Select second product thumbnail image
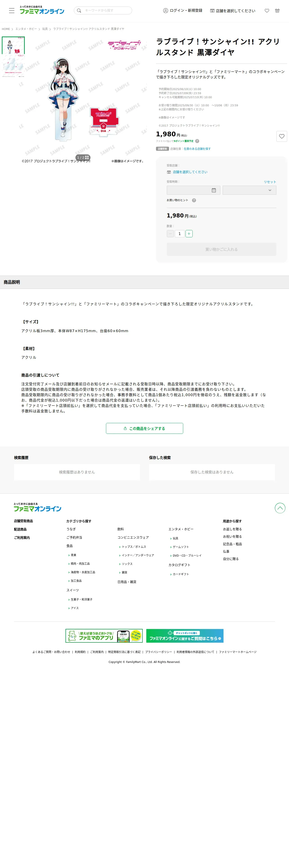 click(14, 66)
